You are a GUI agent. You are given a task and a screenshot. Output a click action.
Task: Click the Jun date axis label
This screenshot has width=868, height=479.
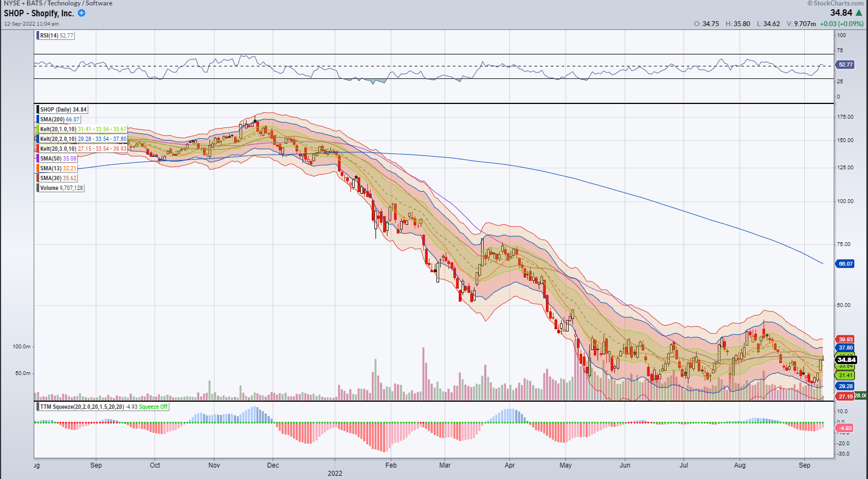pos(625,465)
